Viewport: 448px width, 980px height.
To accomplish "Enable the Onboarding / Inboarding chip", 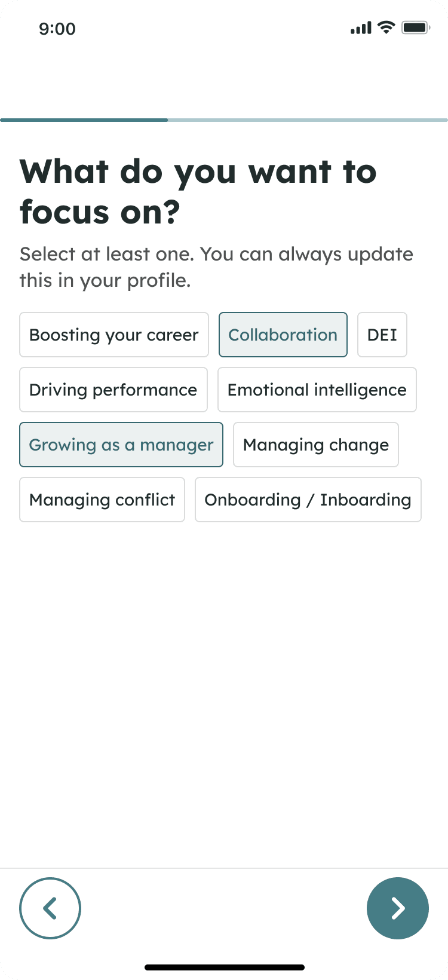I will pos(308,500).
